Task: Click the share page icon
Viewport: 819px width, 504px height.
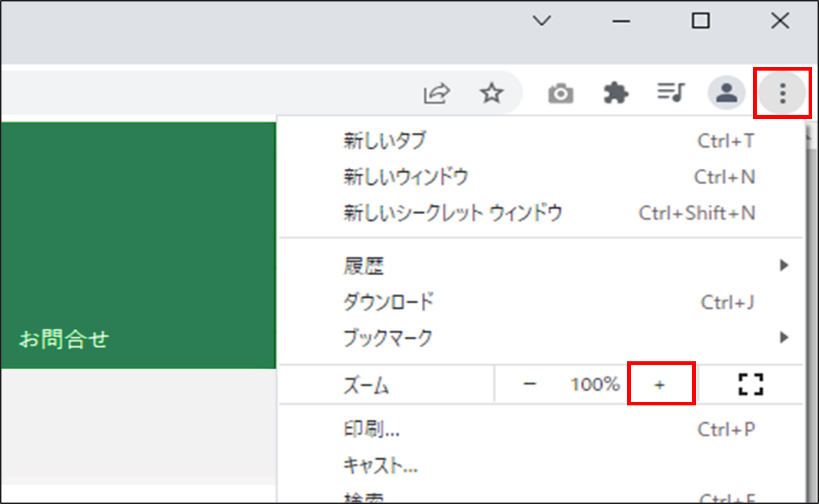Action: click(436, 93)
